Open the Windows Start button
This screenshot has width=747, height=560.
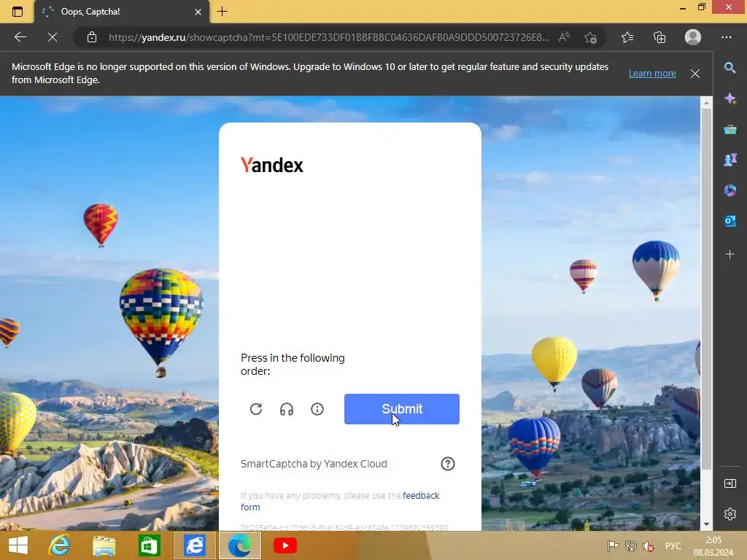pyautogui.click(x=18, y=545)
